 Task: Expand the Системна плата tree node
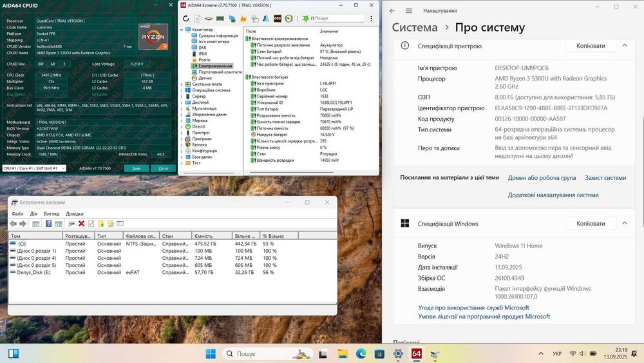[182, 84]
